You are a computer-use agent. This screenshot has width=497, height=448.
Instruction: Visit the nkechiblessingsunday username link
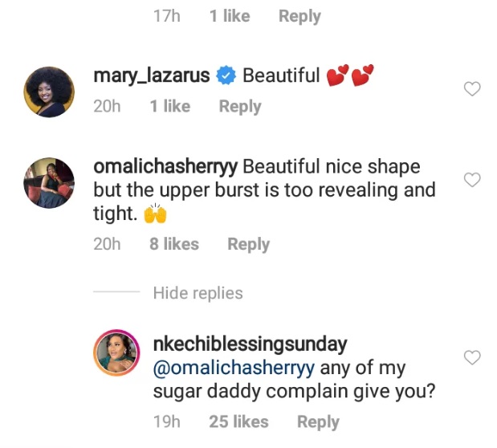click(x=249, y=344)
